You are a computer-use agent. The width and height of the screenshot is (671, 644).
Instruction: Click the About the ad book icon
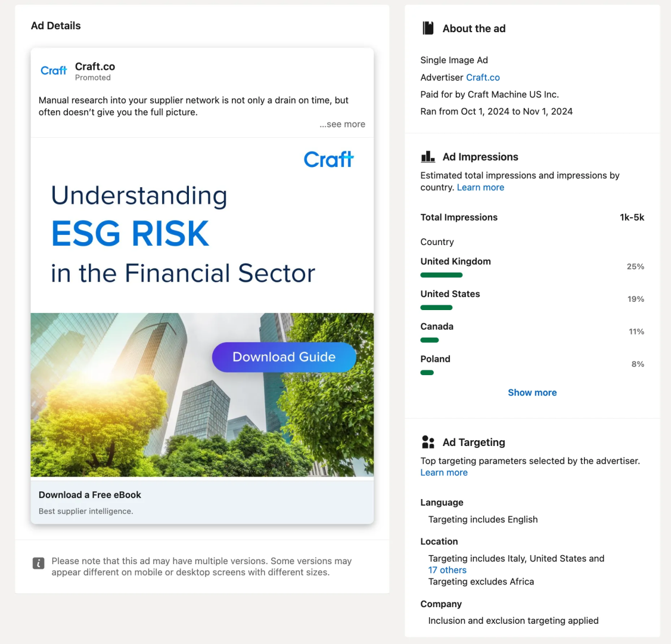pyautogui.click(x=428, y=28)
